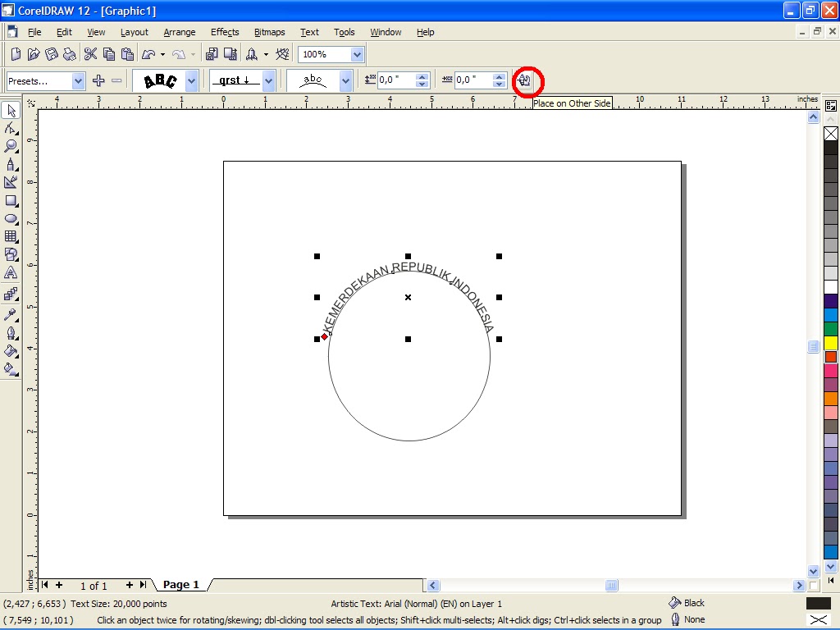
Task: Select the Rectangle tool
Action: coord(11,201)
